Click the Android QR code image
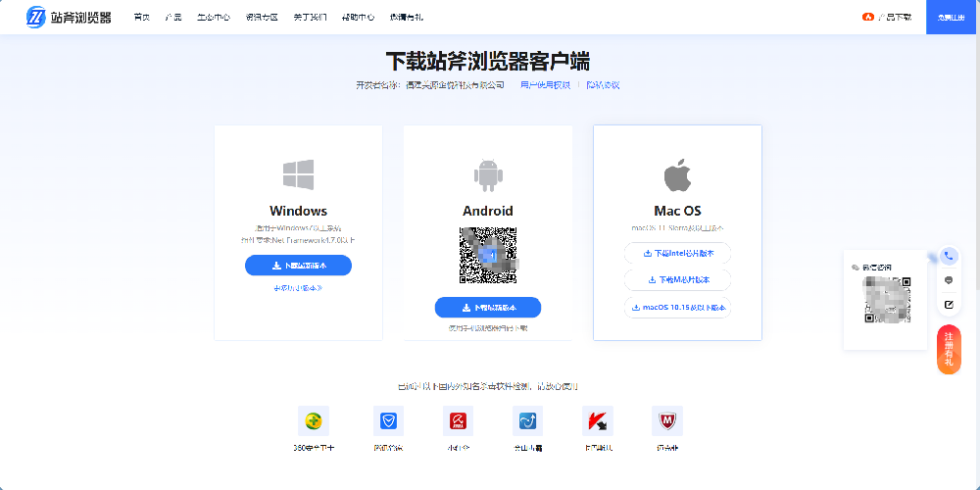The height and width of the screenshot is (490, 980). (488, 256)
